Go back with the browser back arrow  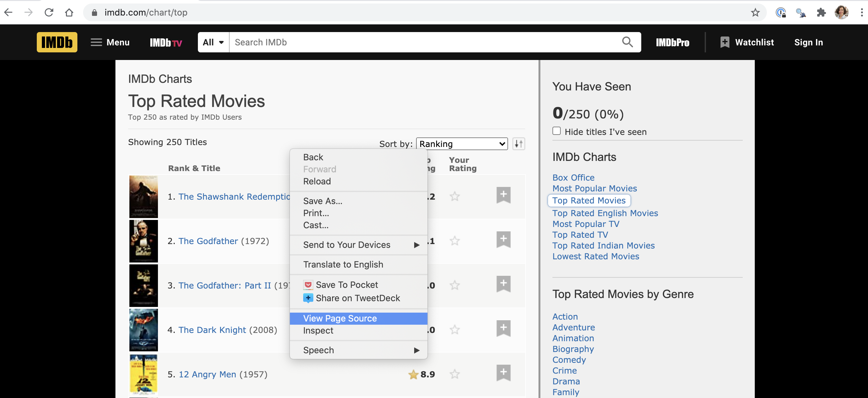pos(9,12)
